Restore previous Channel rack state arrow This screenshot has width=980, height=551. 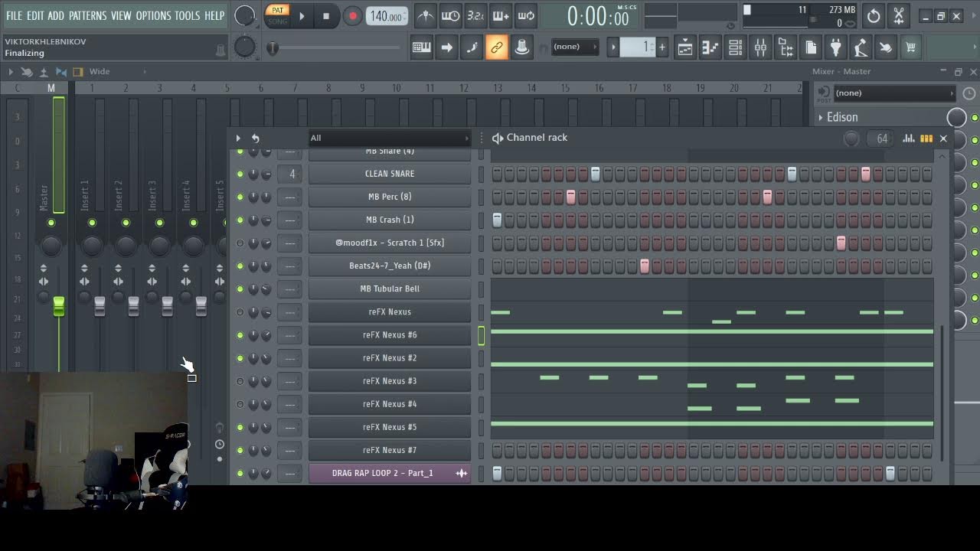coord(255,139)
